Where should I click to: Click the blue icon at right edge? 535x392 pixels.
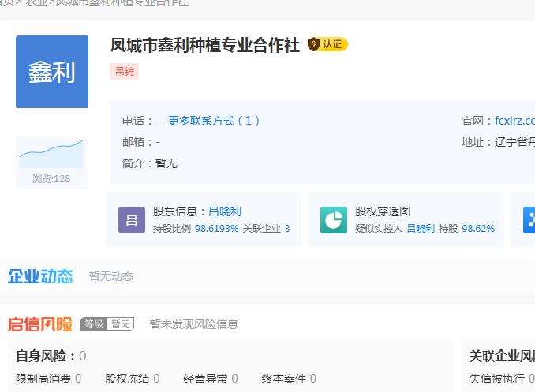pyautogui.click(x=529, y=220)
